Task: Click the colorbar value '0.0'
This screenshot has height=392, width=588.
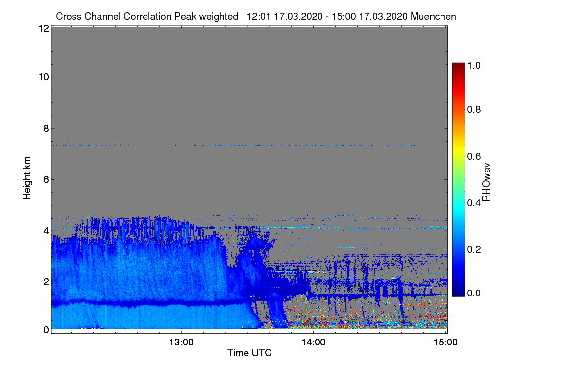Action: [473, 293]
